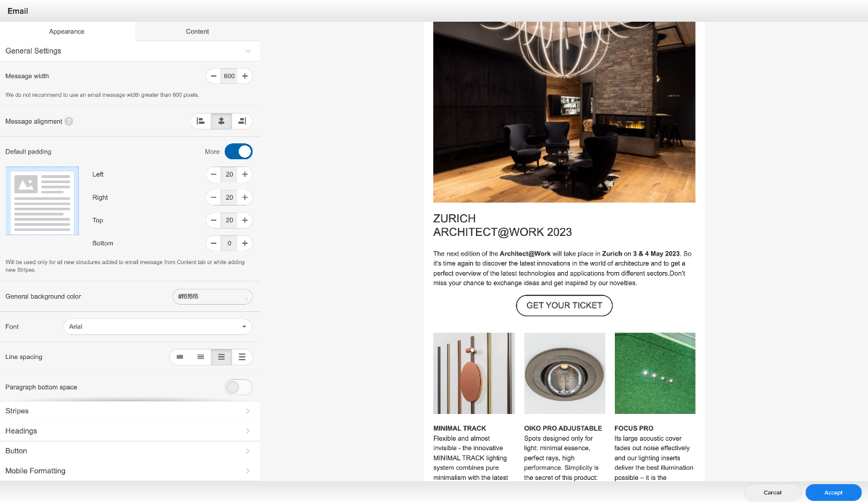Increase message width with plus button
Viewport: 868px width, 503px height.
click(x=244, y=76)
